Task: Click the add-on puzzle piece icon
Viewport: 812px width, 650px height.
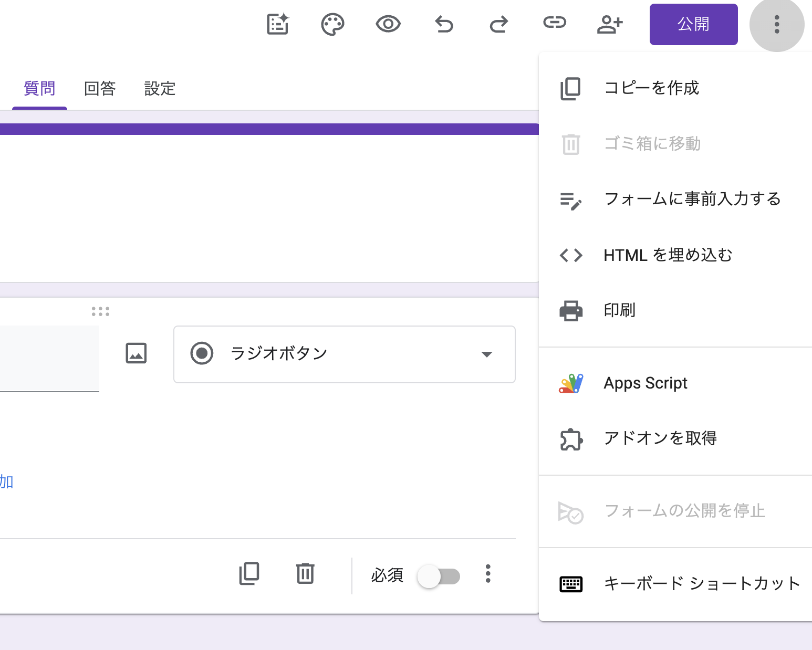Action: click(x=571, y=439)
